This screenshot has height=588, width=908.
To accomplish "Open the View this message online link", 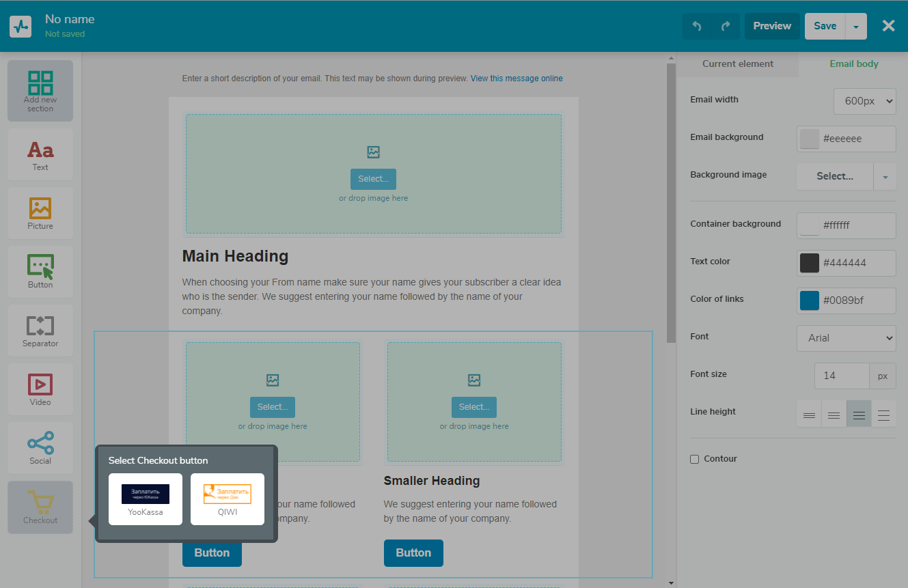I will (x=517, y=79).
